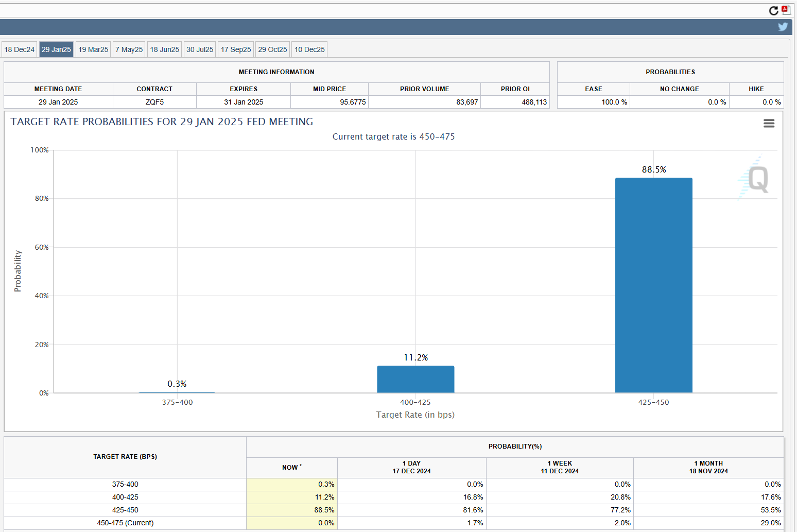Open the PDF export icon
797x532 pixels.
785,10
